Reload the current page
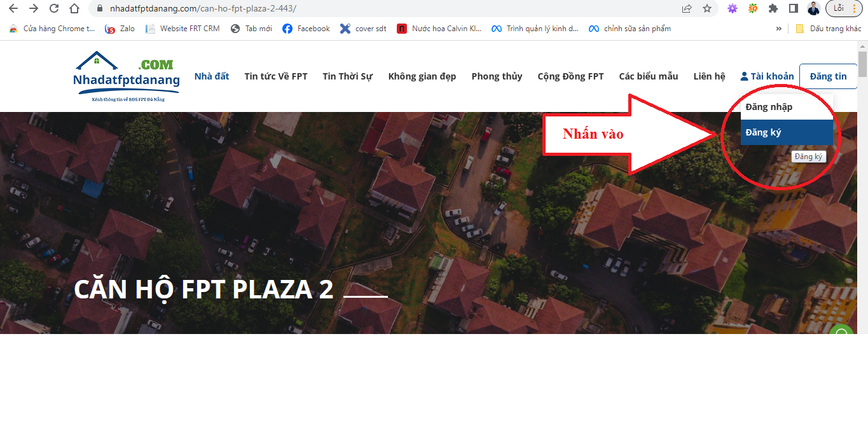Screen dimensions: 868x439 click(54, 9)
